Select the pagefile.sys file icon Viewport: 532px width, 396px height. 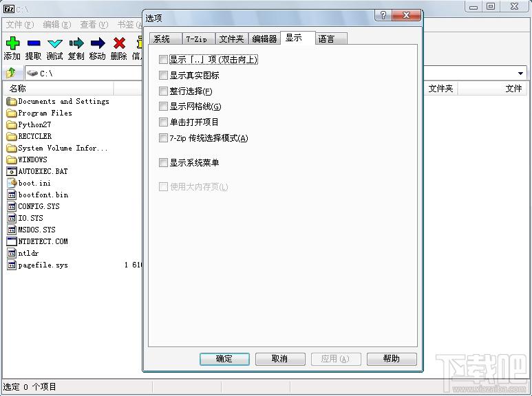point(12,265)
